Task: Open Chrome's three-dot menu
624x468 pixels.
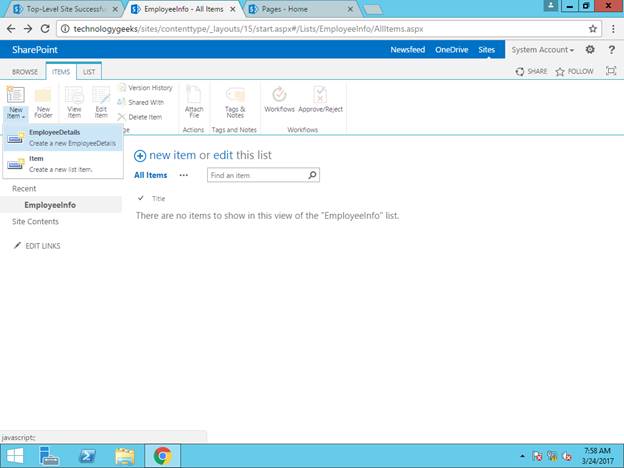Action: pos(613,29)
